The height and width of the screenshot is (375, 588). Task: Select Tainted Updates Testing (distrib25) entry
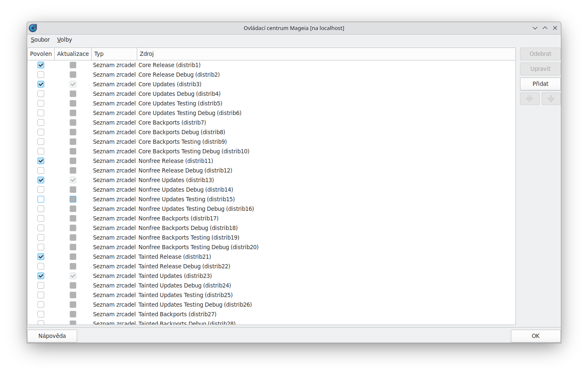tap(186, 295)
